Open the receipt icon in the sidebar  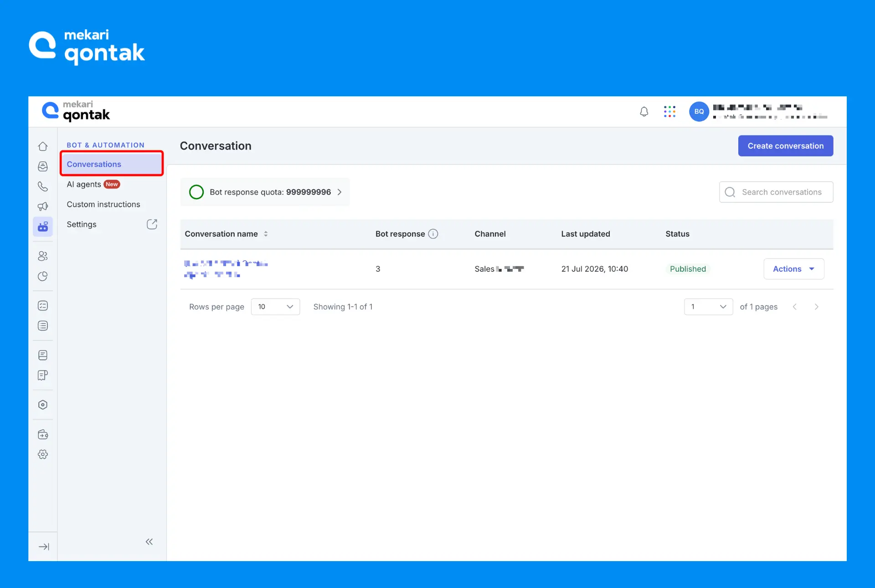43,375
